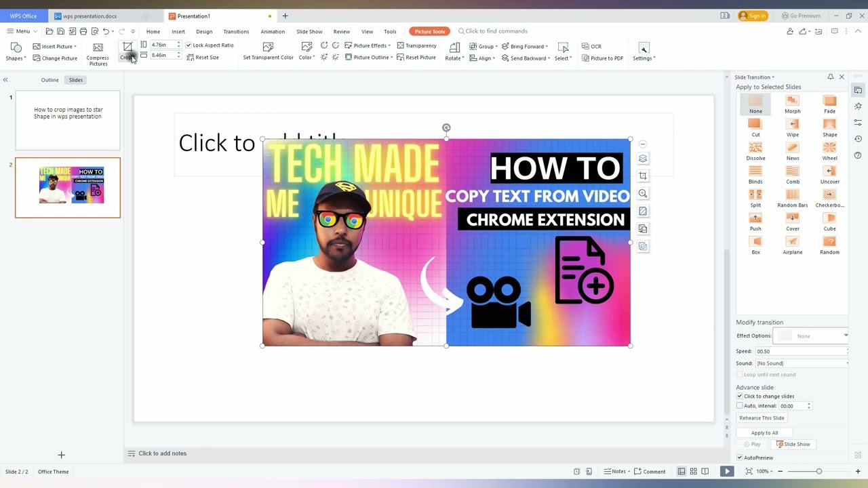The width and height of the screenshot is (868, 488).
Task: Select the Crop tool in the ribbon
Action: [127, 51]
